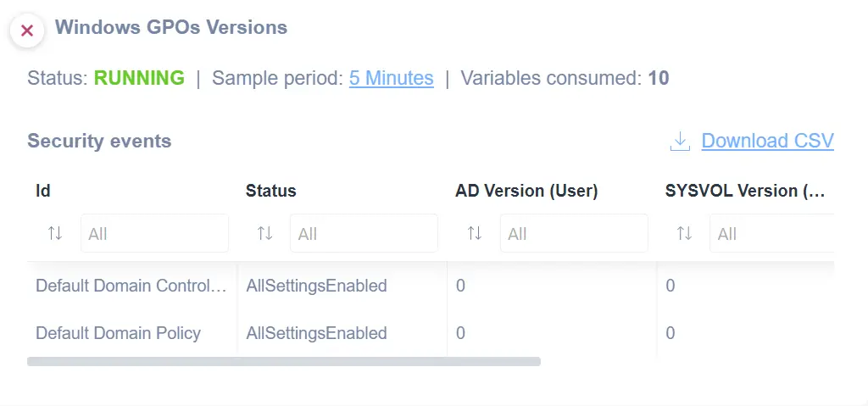Select the Default Domain Controllers row
The height and width of the screenshot is (406, 868).
(430, 286)
